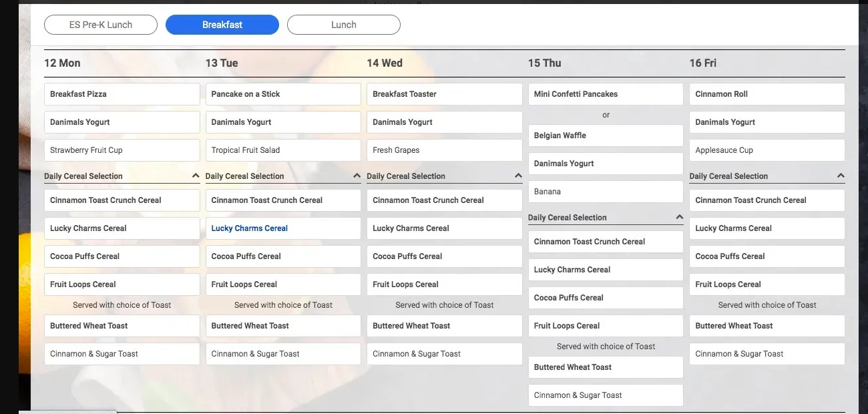Open Tuesday's Buttered Wheat Toast
The image size is (868, 414).
(x=283, y=326)
